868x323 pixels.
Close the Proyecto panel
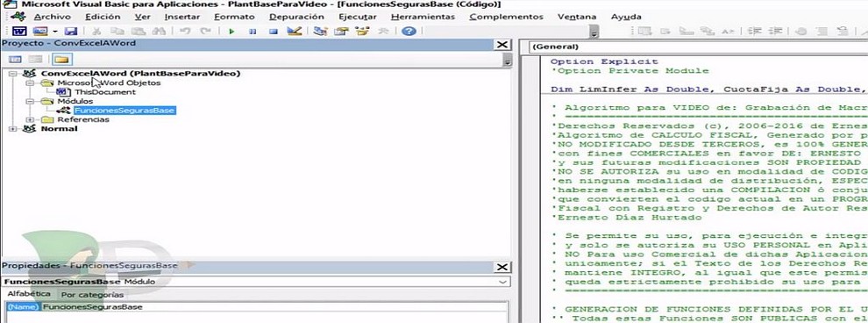[x=502, y=44]
